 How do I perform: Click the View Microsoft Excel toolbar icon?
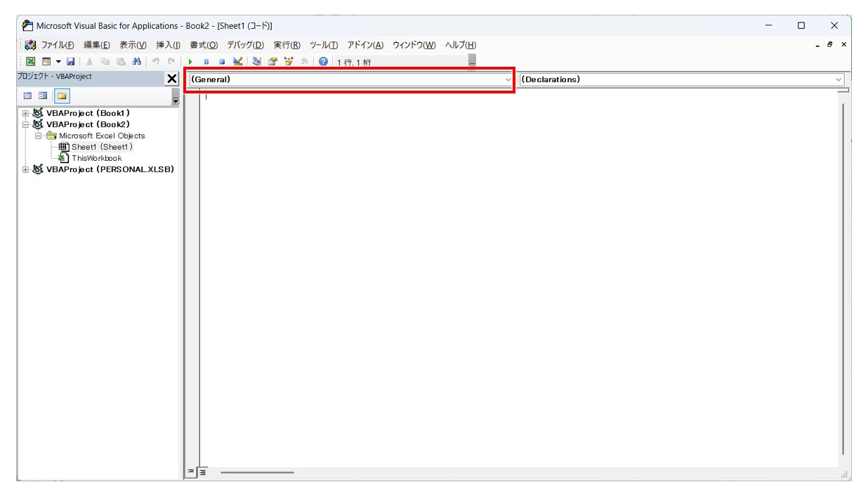pyautogui.click(x=30, y=62)
